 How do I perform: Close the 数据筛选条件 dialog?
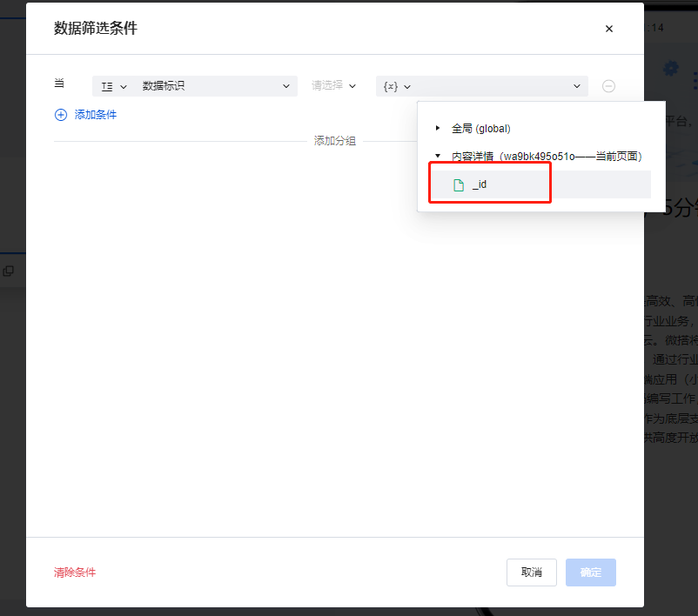[x=609, y=29]
